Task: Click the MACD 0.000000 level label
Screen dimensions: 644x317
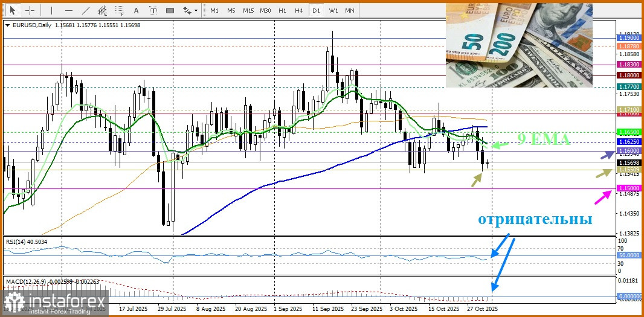Action: tap(628, 296)
